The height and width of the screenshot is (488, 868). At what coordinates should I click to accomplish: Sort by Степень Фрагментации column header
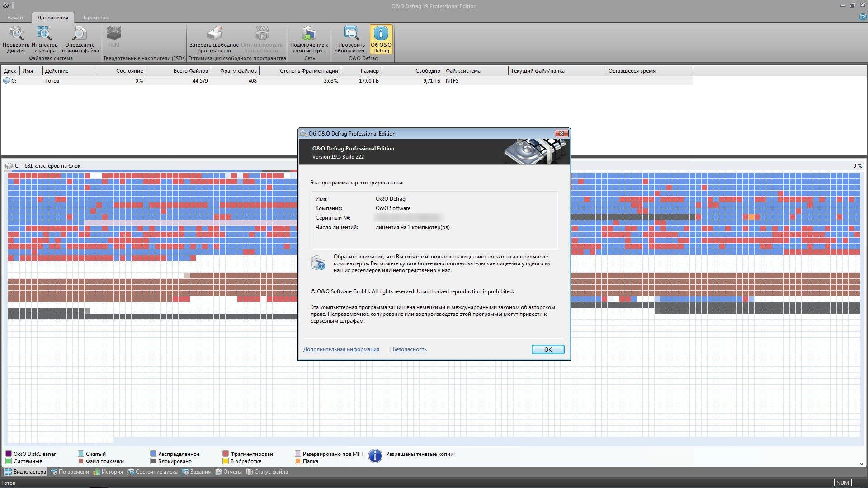pos(300,71)
